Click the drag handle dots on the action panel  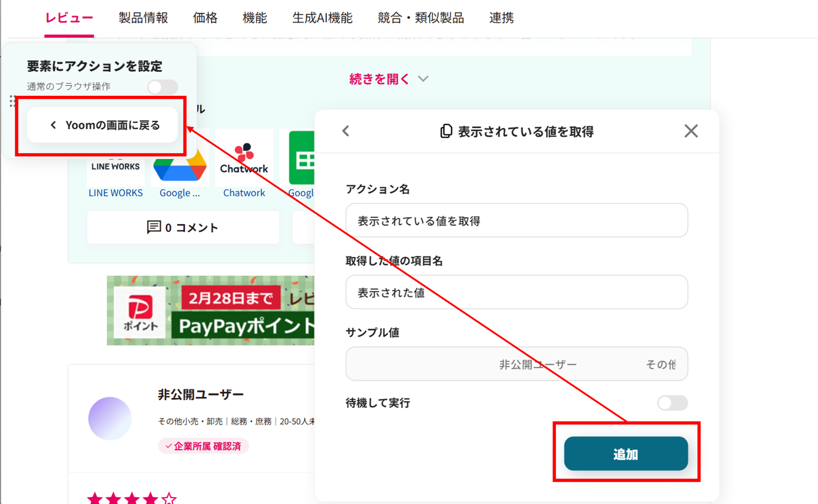click(x=12, y=101)
